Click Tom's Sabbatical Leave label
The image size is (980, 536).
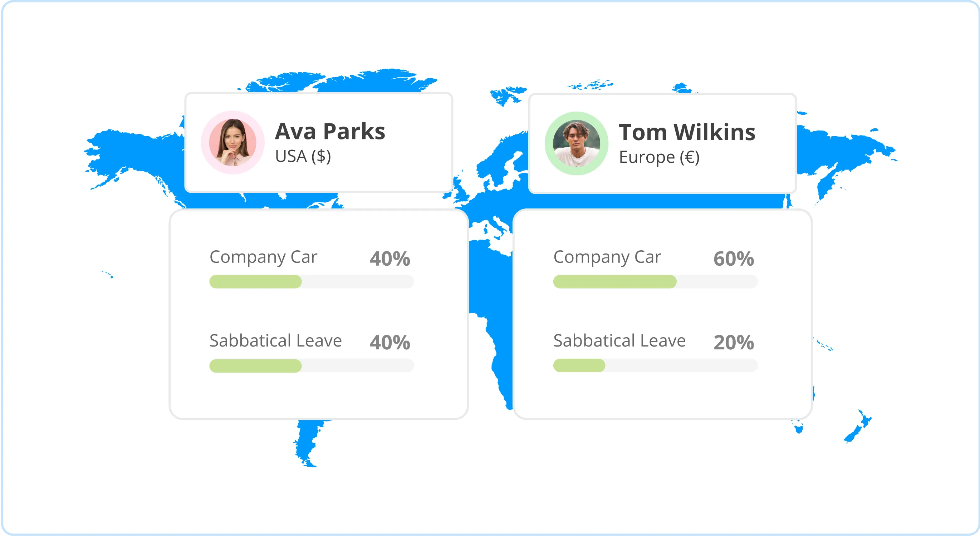[619, 341]
